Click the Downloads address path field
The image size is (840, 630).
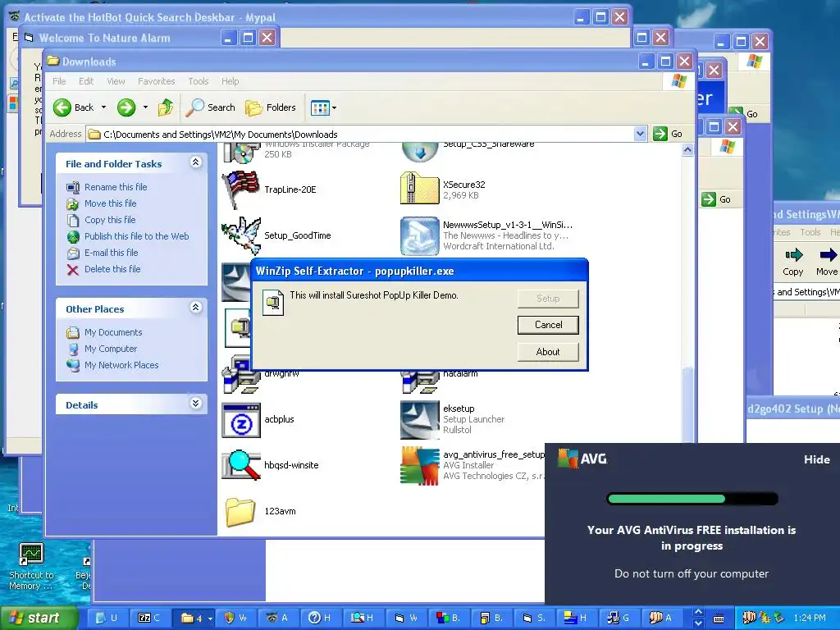360,134
